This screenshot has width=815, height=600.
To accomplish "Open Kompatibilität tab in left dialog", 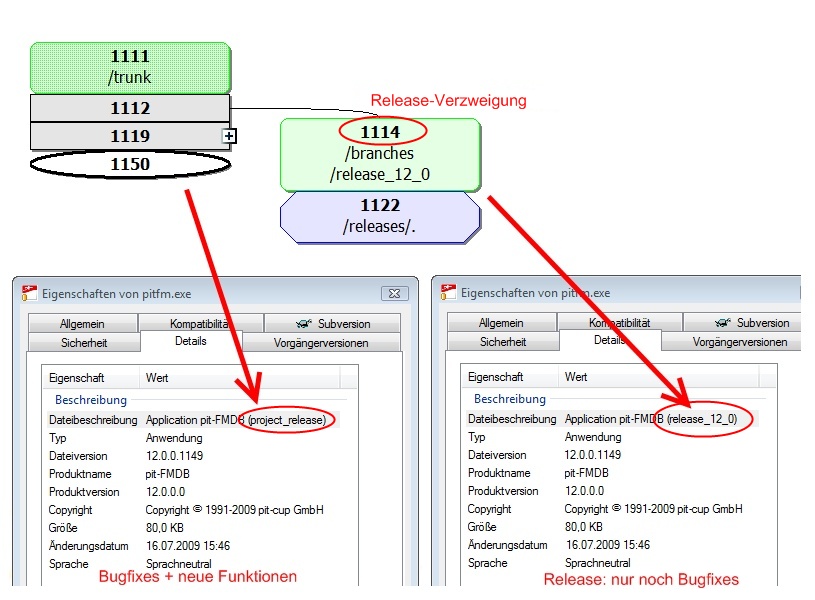I will click(201, 323).
